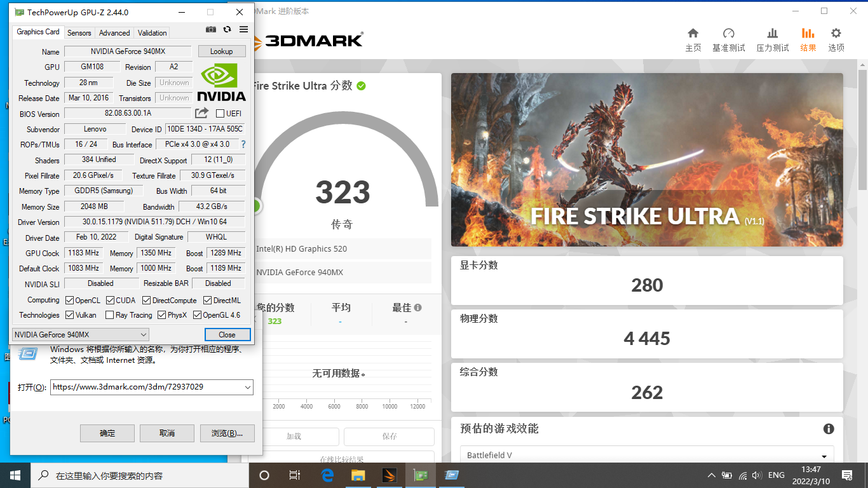The height and width of the screenshot is (488, 868).
Task: Click the BIOS export share icon
Action: tap(201, 113)
